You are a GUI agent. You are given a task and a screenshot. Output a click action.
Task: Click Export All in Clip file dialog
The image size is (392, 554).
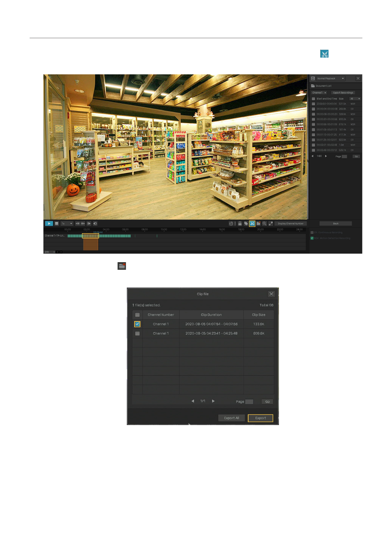point(231,418)
